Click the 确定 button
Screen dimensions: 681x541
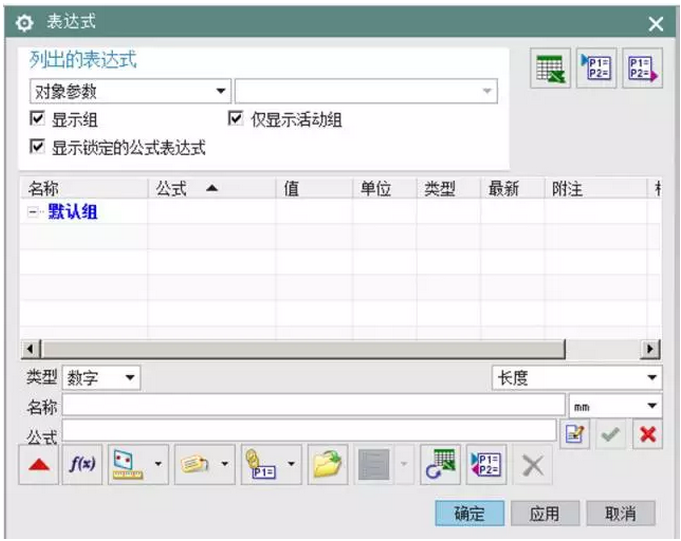tap(469, 513)
